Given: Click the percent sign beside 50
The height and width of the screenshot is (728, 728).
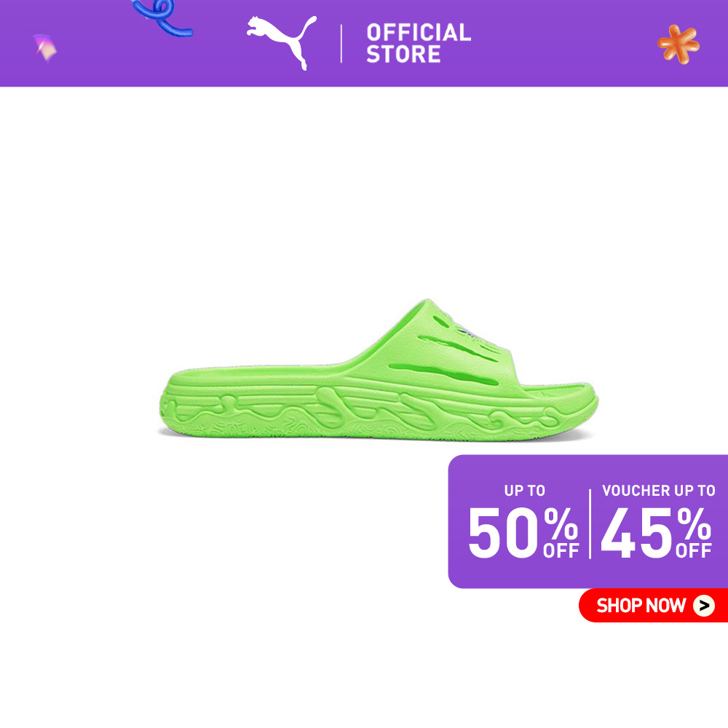Looking at the screenshot, I should pos(561,523).
